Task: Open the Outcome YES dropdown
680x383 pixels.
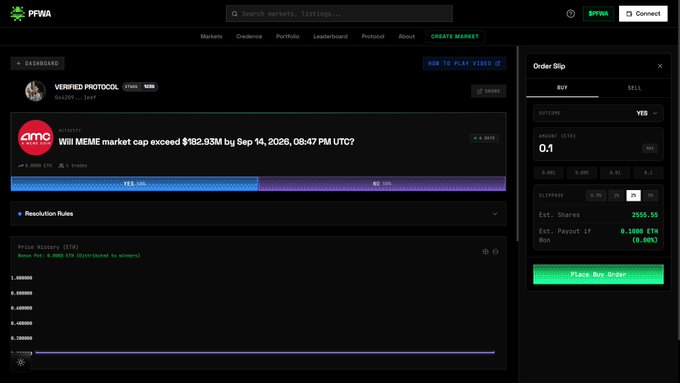Action: (598, 113)
